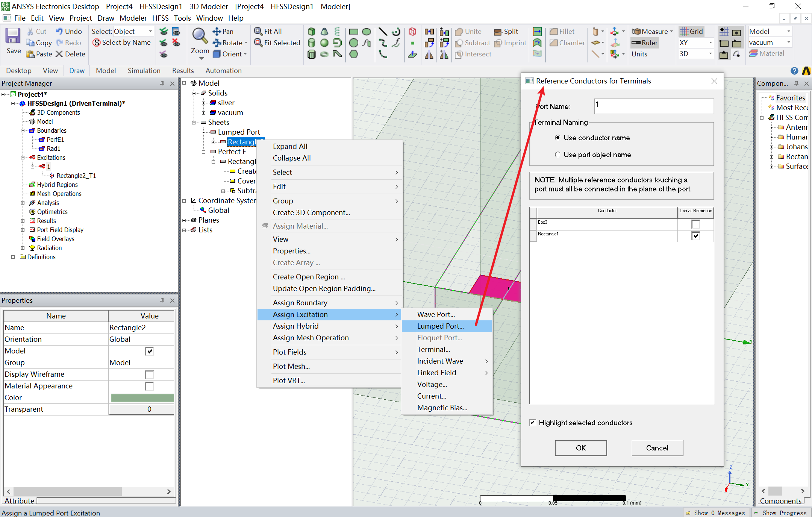Select Use port object name option
This screenshot has width=812, height=517.
(557, 155)
